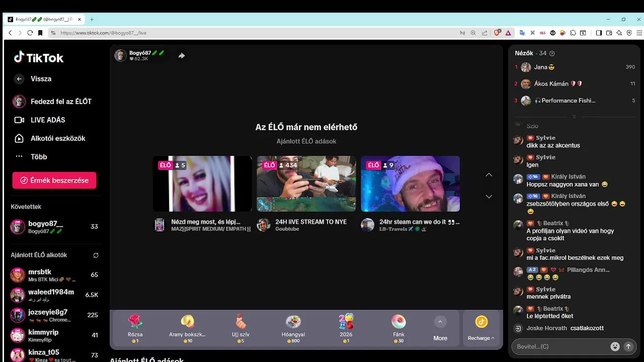Open followed account bogyo87__
The height and width of the screenshot is (362, 644).
(x=54, y=227)
